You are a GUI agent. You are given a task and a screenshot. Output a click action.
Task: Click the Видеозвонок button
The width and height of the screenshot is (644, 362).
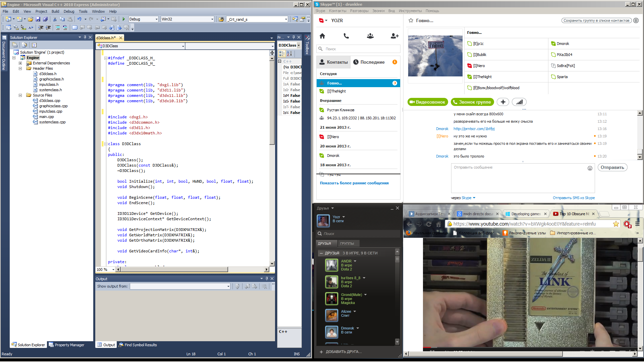(428, 102)
